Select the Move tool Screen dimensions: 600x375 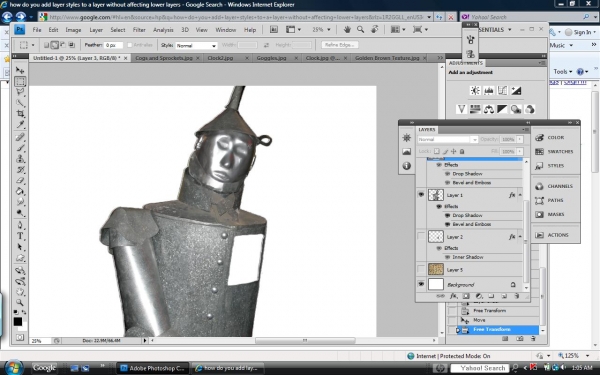point(20,70)
